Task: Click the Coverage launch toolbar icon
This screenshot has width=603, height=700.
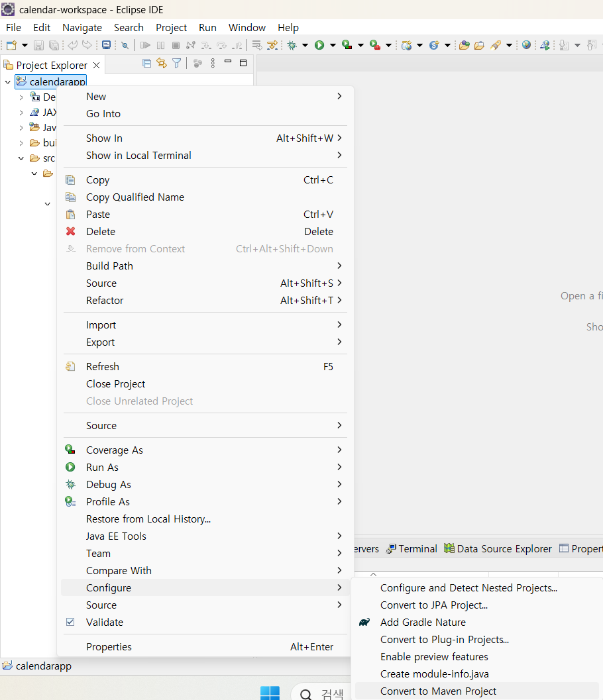Action: pyautogui.click(x=347, y=45)
